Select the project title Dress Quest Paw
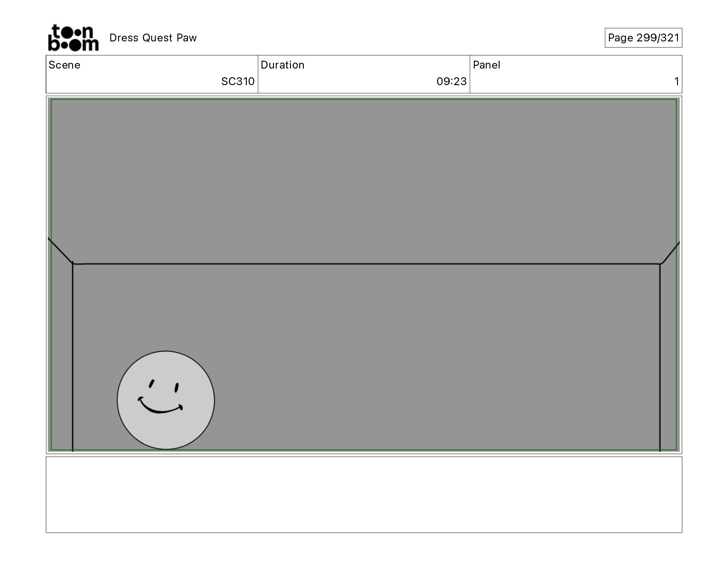 tap(153, 38)
